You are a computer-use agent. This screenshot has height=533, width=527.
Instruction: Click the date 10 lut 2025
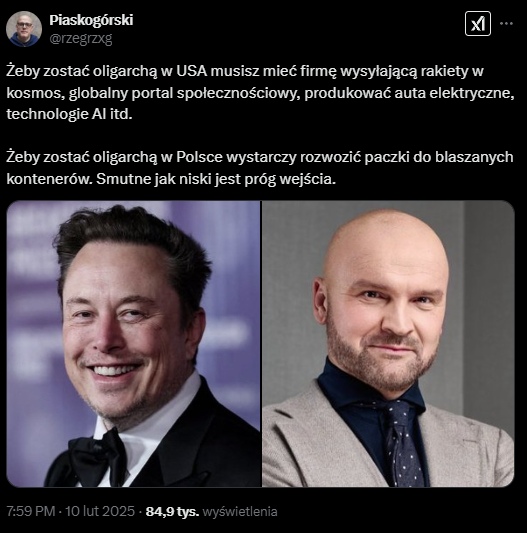coord(100,511)
